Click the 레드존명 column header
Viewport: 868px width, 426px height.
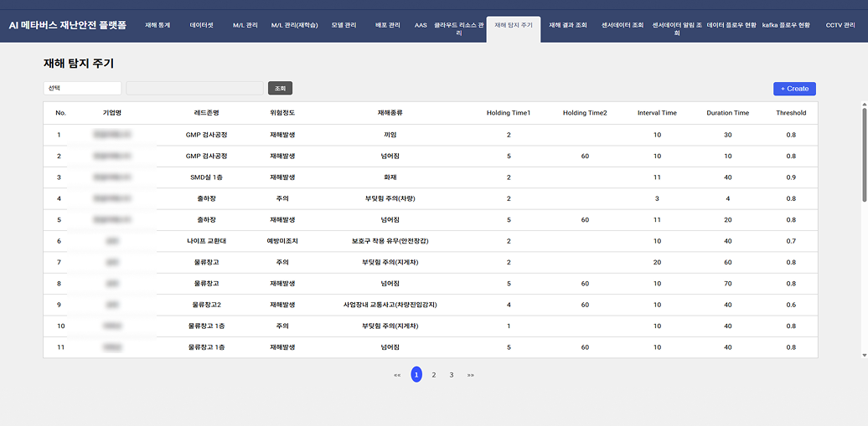pyautogui.click(x=206, y=113)
